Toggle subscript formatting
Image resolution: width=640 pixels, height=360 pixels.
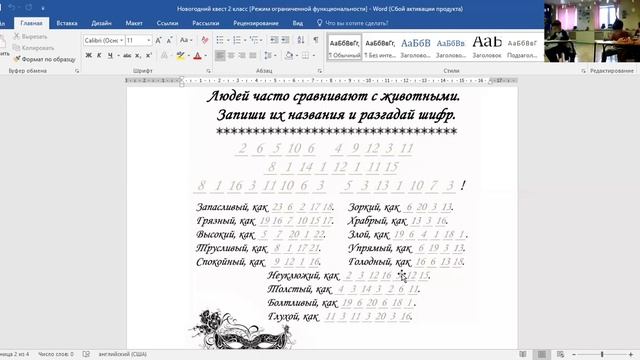point(138,55)
